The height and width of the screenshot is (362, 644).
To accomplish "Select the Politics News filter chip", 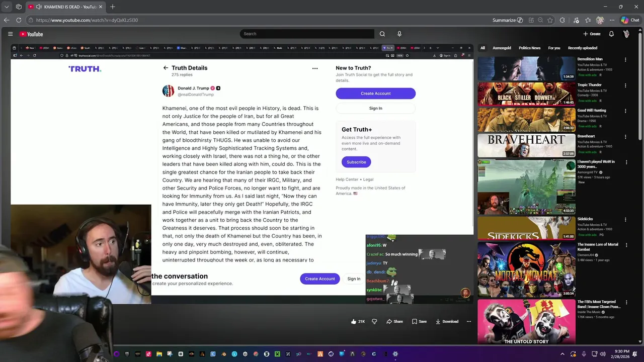I will (x=529, y=48).
